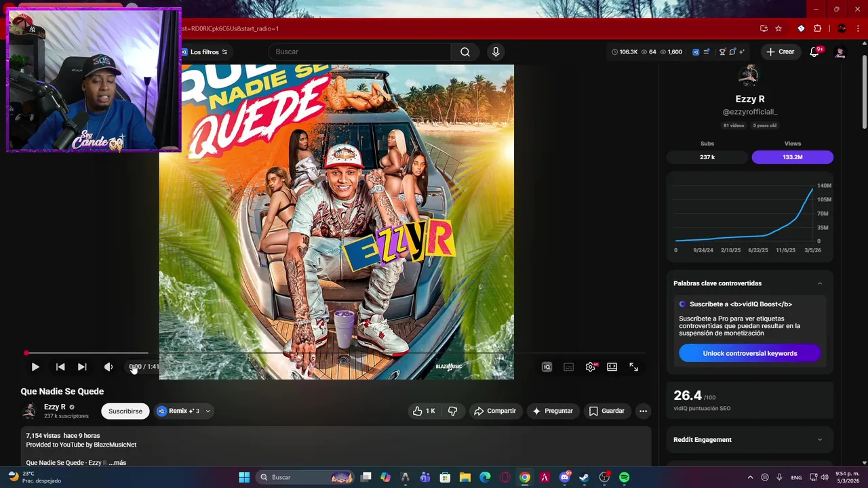The height and width of the screenshot is (488, 868).
Task: Open video player settings gear
Action: point(591,367)
